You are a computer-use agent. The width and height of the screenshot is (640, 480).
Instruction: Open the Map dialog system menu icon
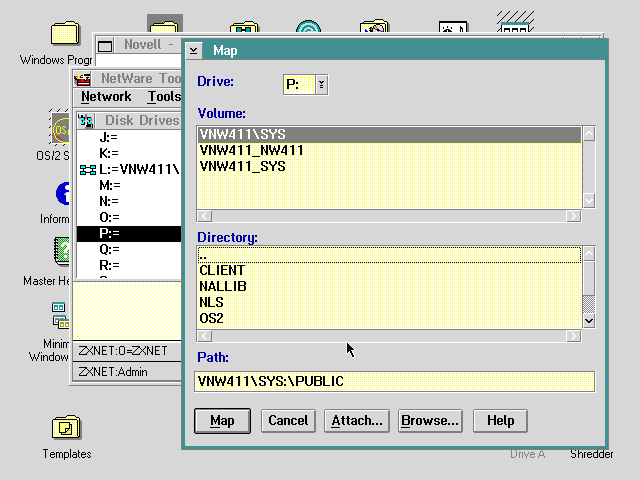pos(193,51)
